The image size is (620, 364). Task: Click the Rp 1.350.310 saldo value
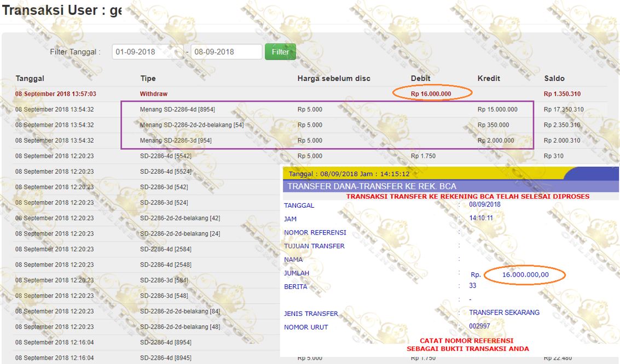pos(562,94)
